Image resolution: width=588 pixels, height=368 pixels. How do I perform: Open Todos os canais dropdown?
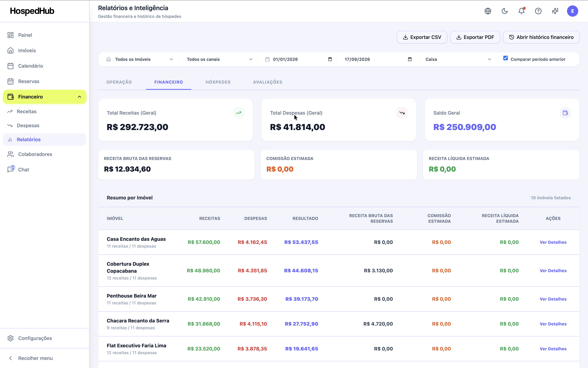219,59
